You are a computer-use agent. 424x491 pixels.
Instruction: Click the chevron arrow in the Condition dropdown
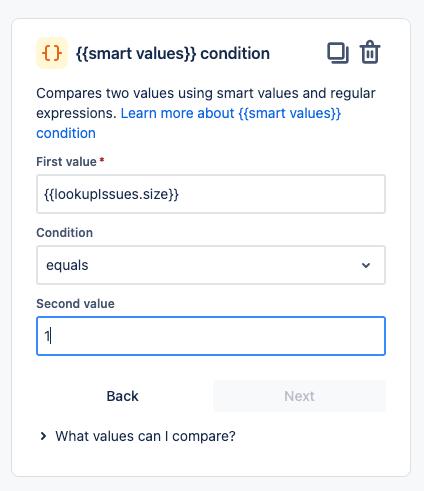pyautogui.click(x=366, y=265)
